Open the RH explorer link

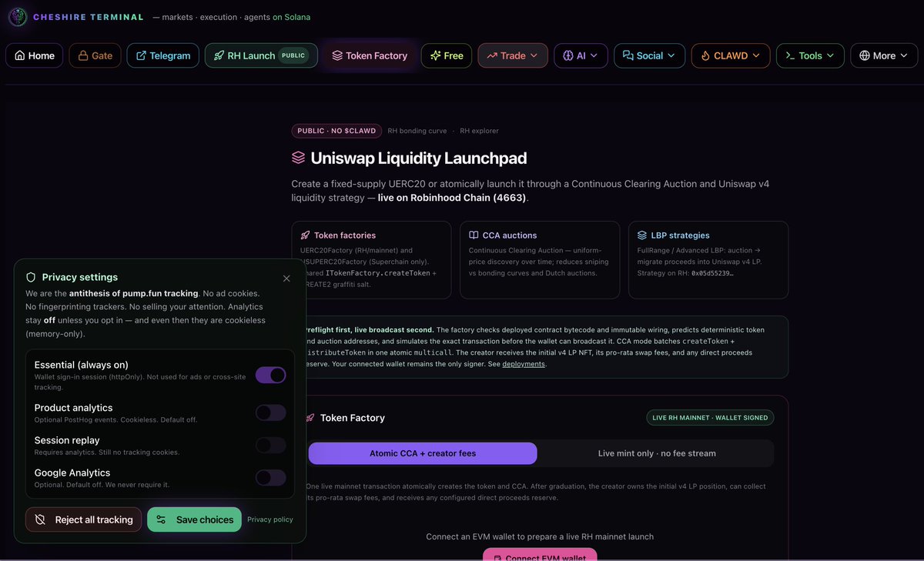click(x=479, y=131)
